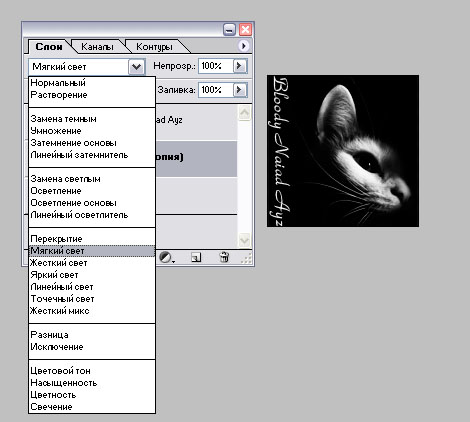This screenshot has height=422, width=470.
Task: Choose Насыщенность blend mode
Action: (92, 383)
